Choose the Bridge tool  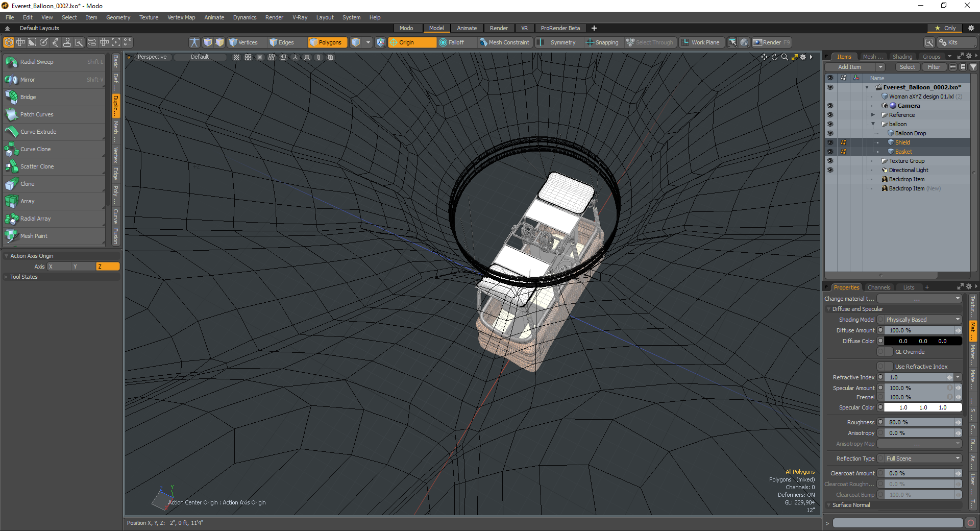point(28,97)
